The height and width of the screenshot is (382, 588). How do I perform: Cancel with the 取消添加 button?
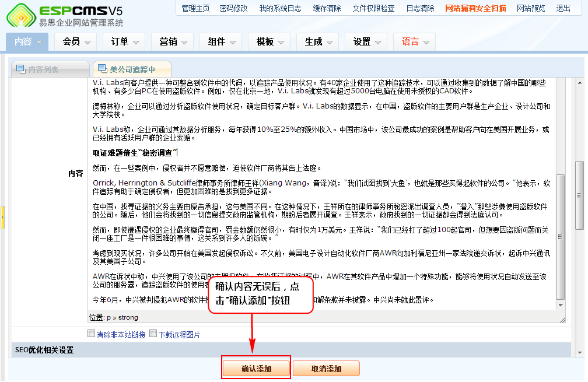326,369
